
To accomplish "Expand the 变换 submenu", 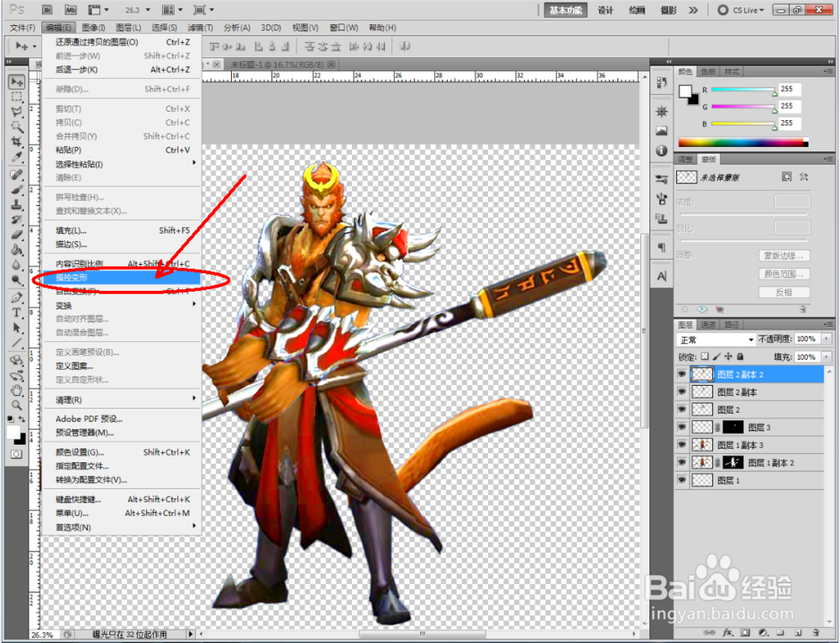I will point(121,305).
